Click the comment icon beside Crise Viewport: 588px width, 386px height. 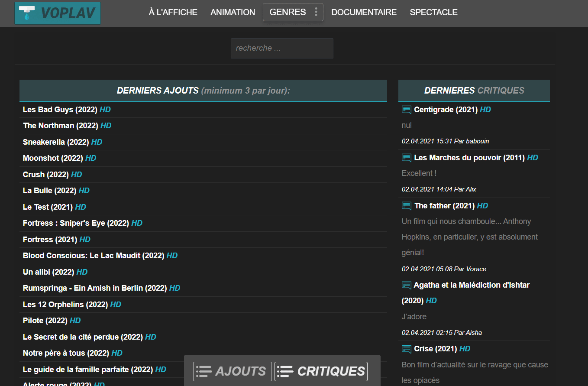coord(406,349)
